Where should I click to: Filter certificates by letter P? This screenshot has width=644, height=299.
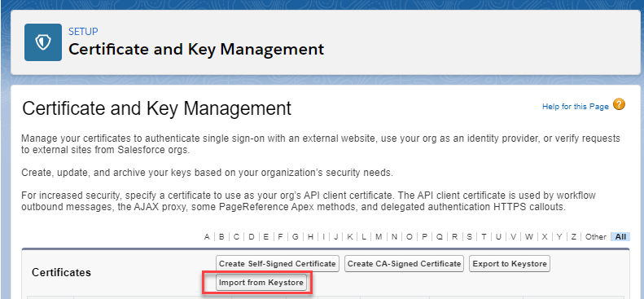(x=425, y=237)
